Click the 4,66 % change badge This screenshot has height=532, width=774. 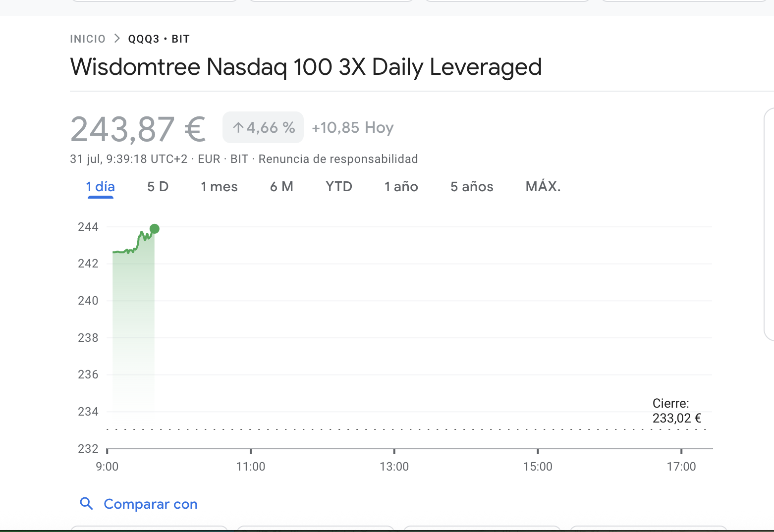(263, 127)
